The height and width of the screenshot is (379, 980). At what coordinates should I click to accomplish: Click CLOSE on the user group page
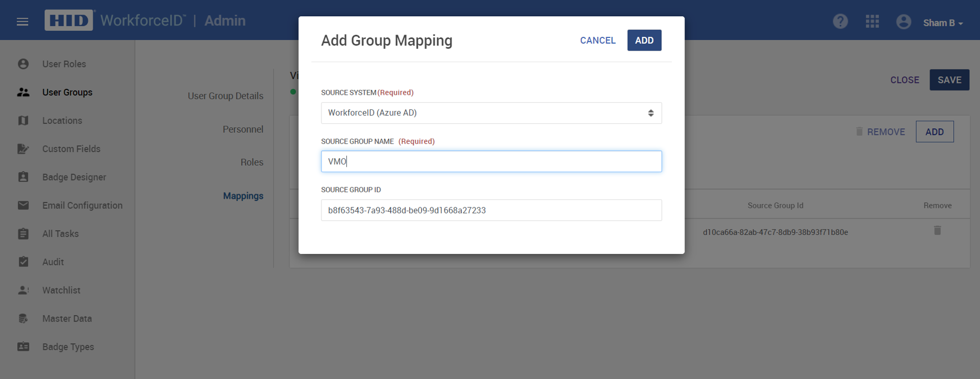[905, 80]
